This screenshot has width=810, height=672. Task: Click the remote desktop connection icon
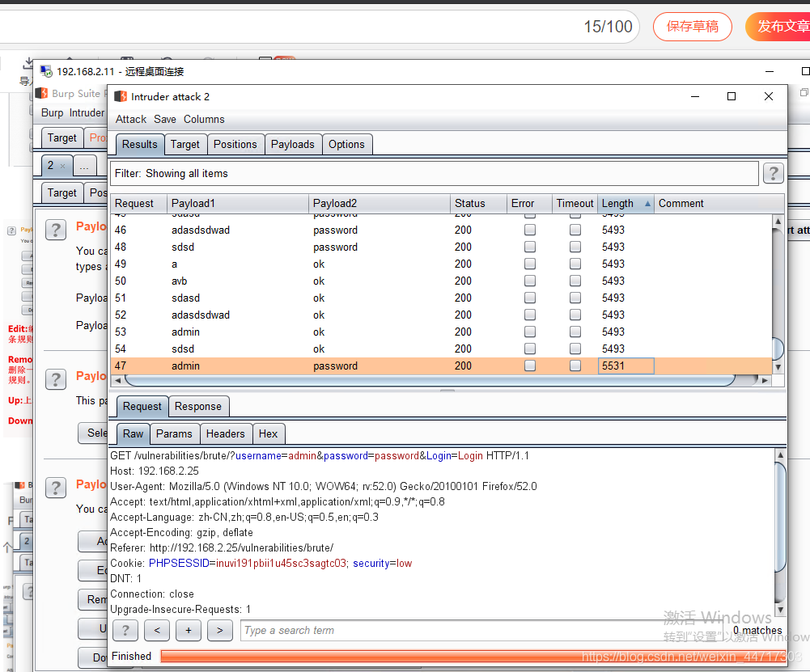click(46, 71)
